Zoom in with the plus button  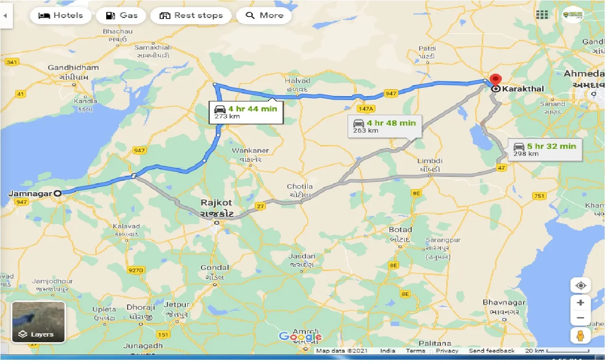[580, 302]
